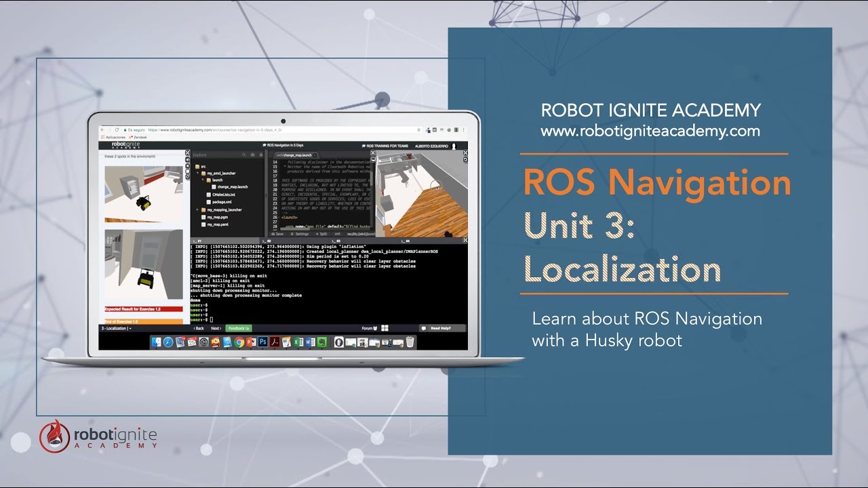Viewport: 868px width, 488px height.
Task: Click the lower Husky robot notebook image
Action: point(144,264)
